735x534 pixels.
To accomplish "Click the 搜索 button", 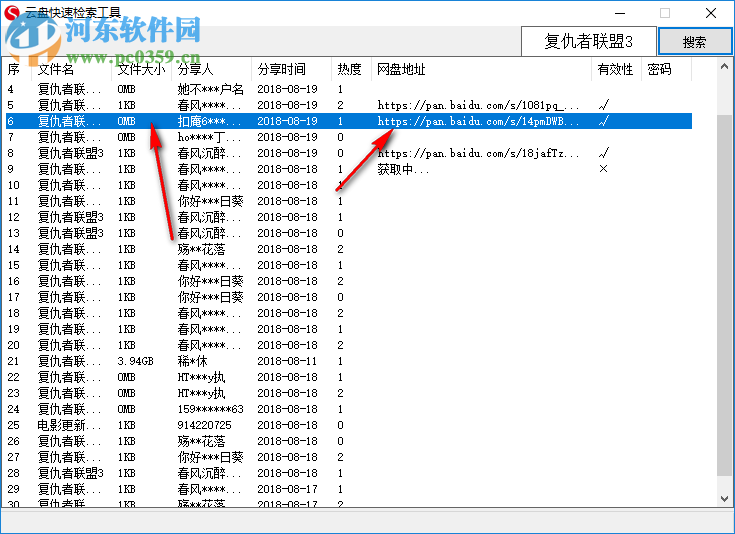I will point(695,42).
